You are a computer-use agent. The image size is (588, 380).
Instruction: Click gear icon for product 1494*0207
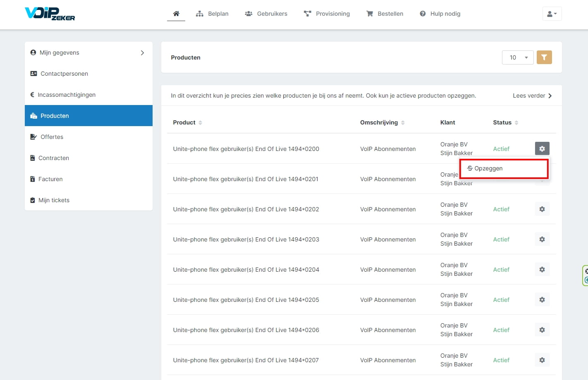coord(542,360)
